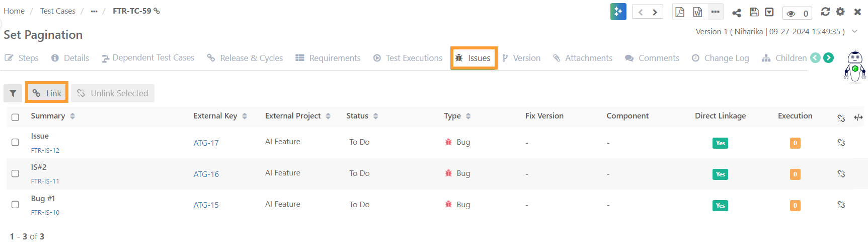Expand the breadcrumb ellipsis menu
Image resolution: width=868 pixels, height=246 pixels.
pos(94,11)
